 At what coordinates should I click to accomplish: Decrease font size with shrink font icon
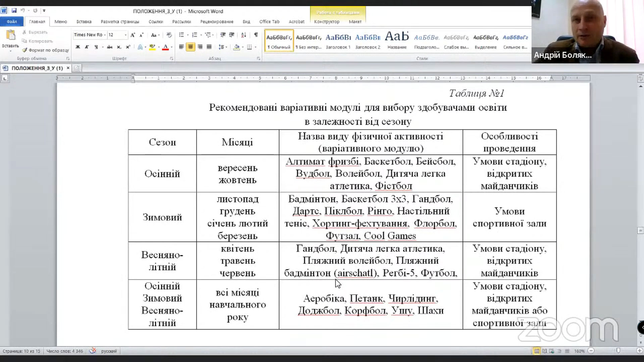pos(141,35)
